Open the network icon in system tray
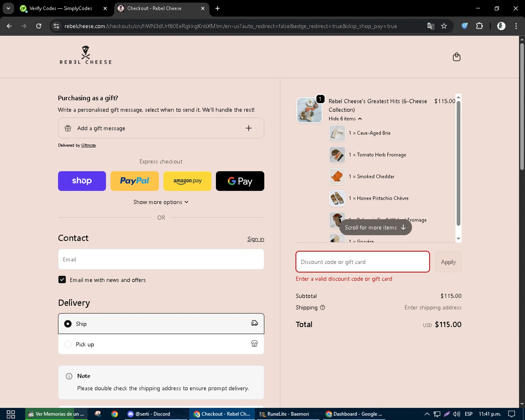525x420 pixels. pyautogui.click(x=437, y=414)
